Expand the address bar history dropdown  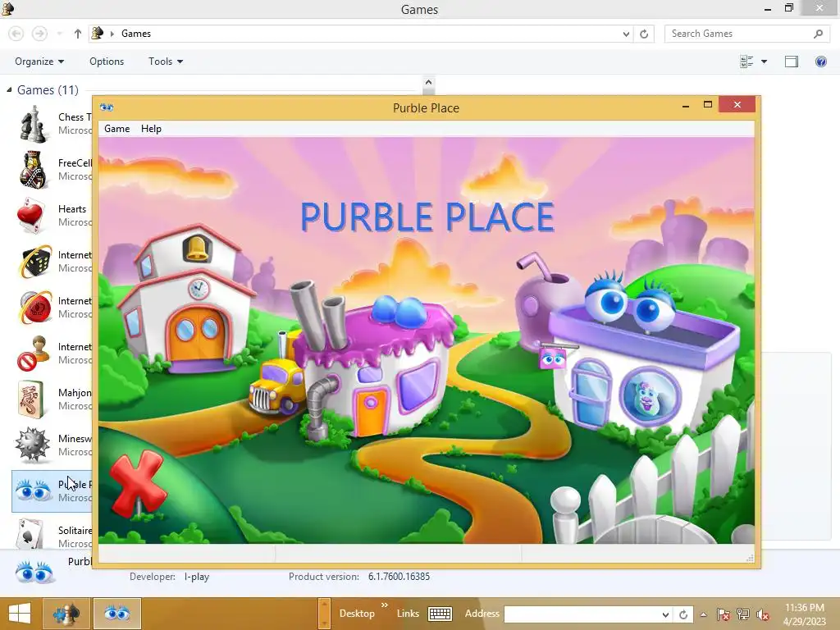click(x=626, y=34)
